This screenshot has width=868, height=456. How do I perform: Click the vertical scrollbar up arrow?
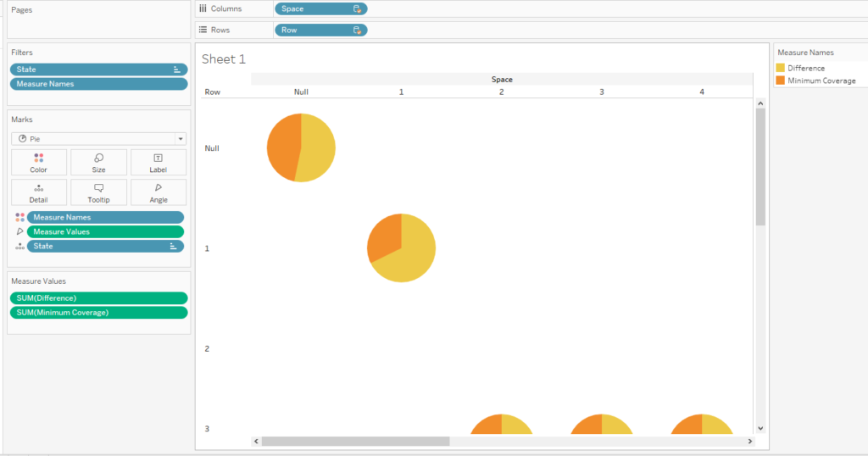[760, 103]
